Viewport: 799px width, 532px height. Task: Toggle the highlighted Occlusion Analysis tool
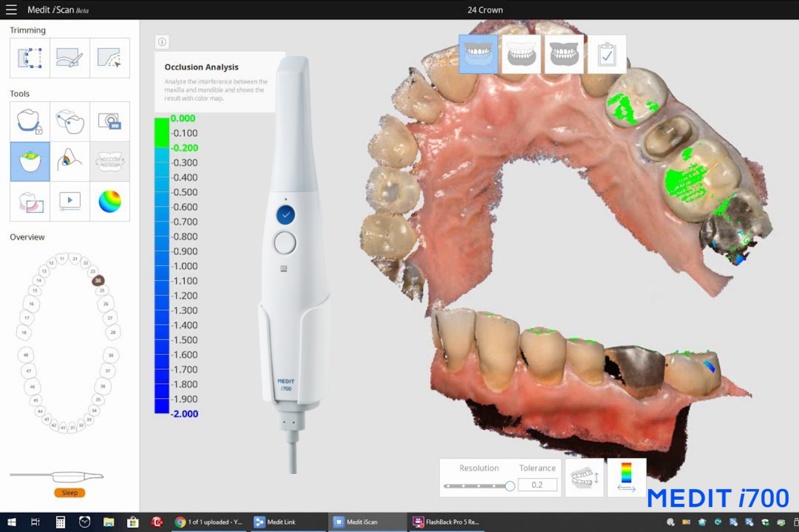[30, 161]
